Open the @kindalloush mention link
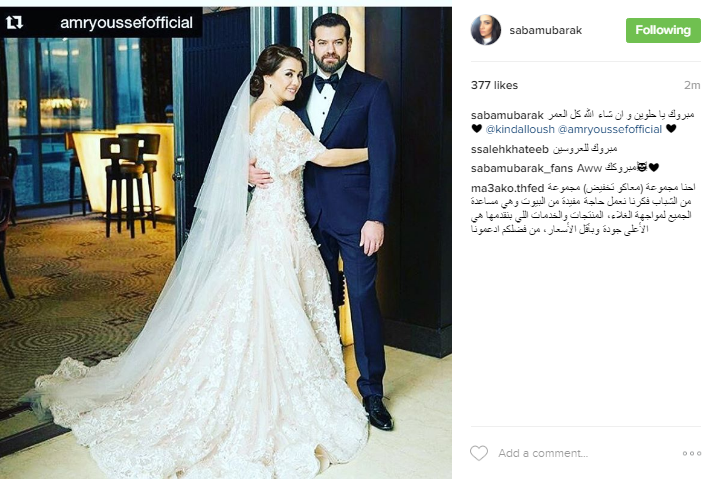The width and height of the screenshot is (719, 479). coord(520,129)
